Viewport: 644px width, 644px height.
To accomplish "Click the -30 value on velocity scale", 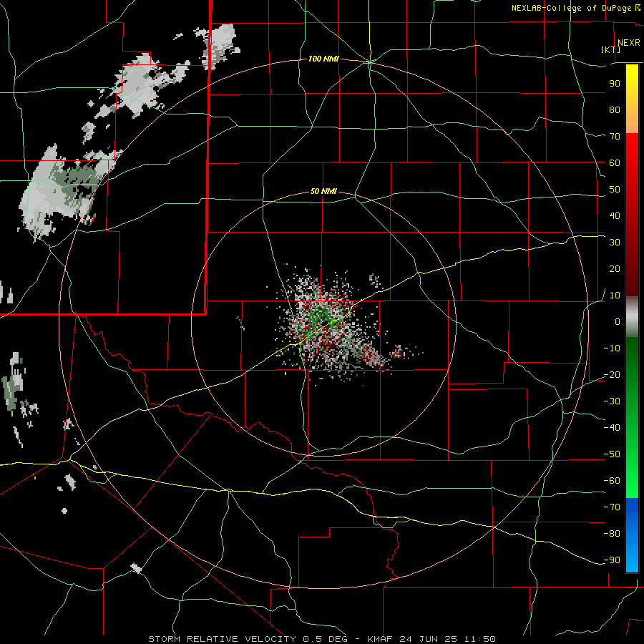I will (612, 401).
